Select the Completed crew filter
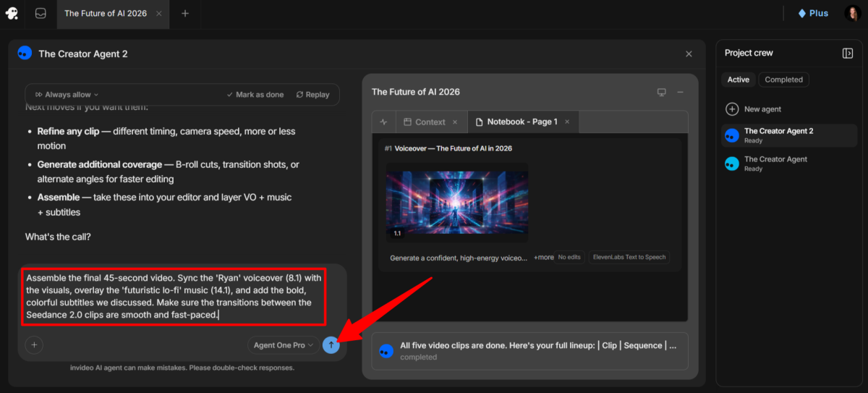The width and height of the screenshot is (868, 393). (783, 80)
